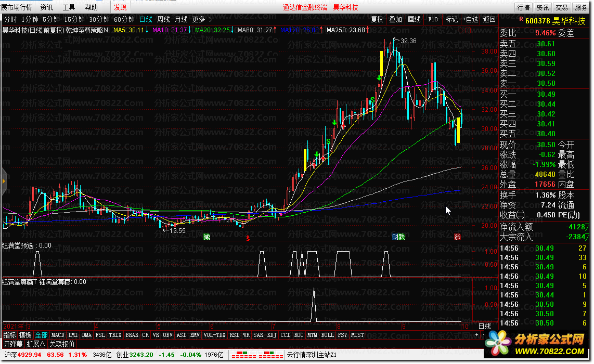
Task: Apply the VOL-TDX indicator
Action: (x=214, y=335)
